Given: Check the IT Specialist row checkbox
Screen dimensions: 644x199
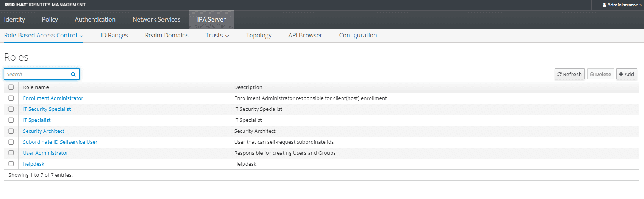Looking at the screenshot, I should tap(11, 120).
